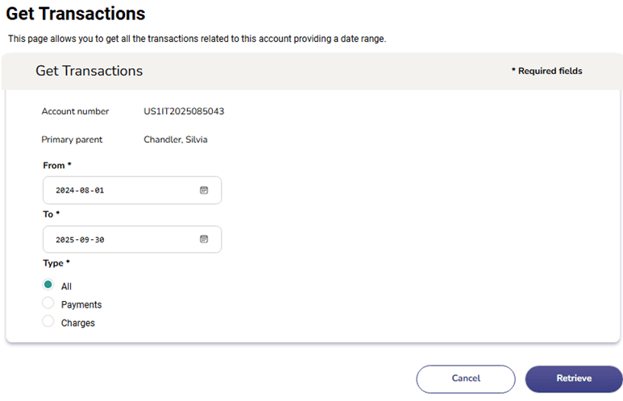This screenshot has width=623, height=401.
Task: Click the page description sentence under the title
Action: pyautogui.click(x=197, y=38)
